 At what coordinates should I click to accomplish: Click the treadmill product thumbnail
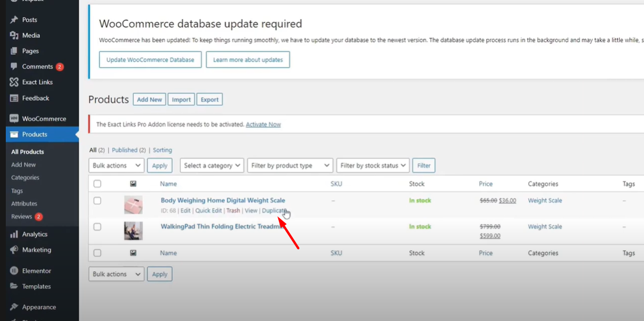click(133, 231)
